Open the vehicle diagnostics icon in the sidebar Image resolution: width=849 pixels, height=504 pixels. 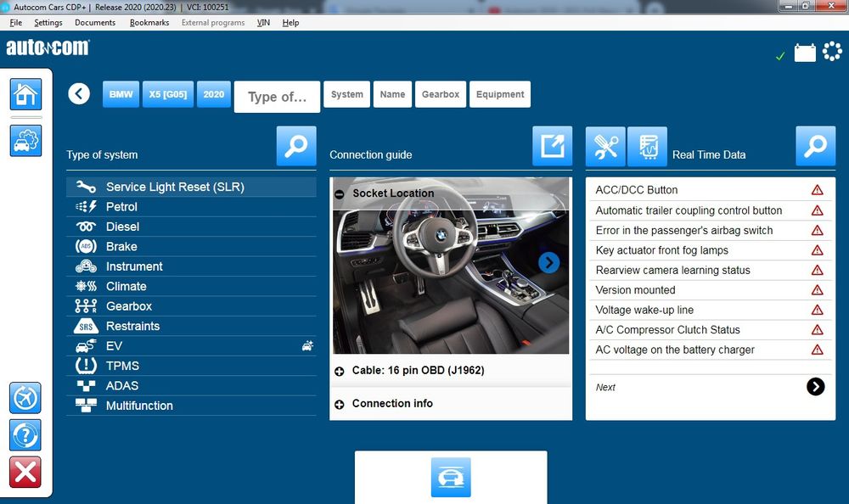point(25,141)
